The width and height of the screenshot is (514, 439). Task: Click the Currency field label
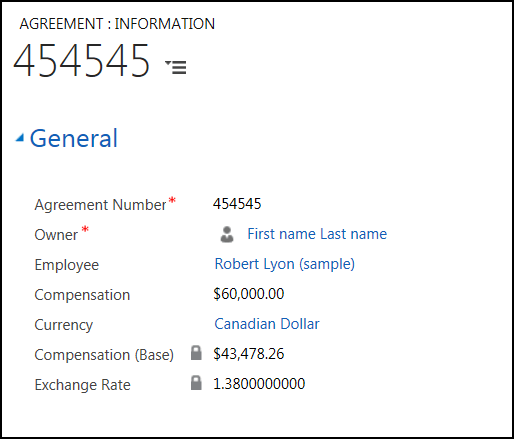click(64, 325)
